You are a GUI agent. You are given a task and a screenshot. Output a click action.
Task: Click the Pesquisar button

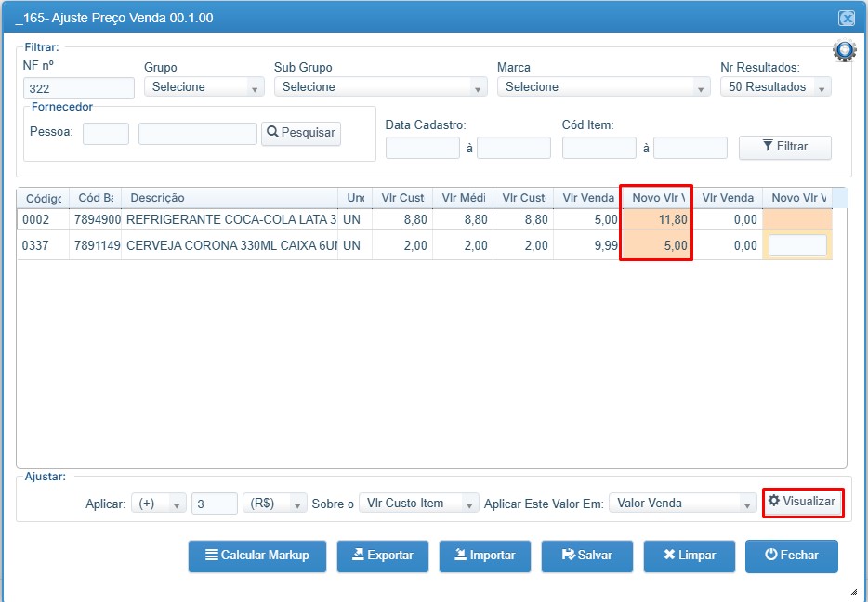[301, 134]
